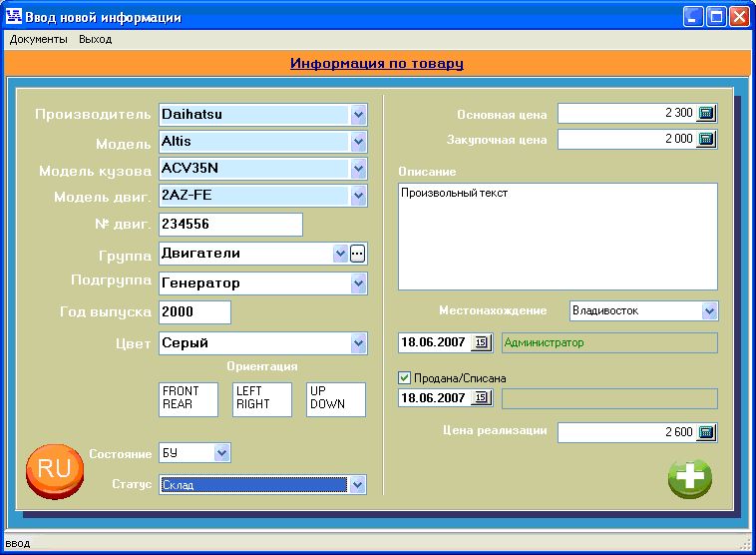The image size is (756, 555).
Task: Open the Цвет dropdown showing Серый
Action: tap(358, 343)
